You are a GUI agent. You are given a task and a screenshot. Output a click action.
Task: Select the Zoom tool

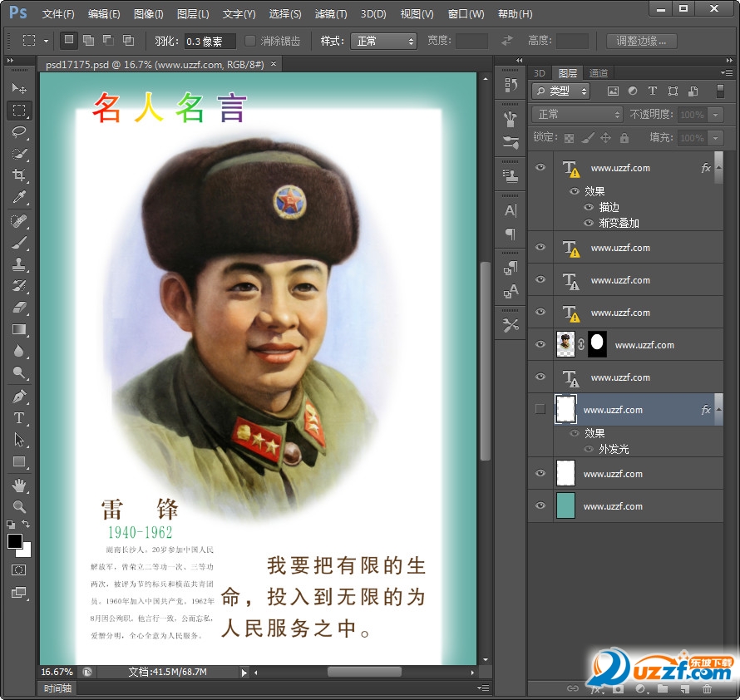[19, 506]
